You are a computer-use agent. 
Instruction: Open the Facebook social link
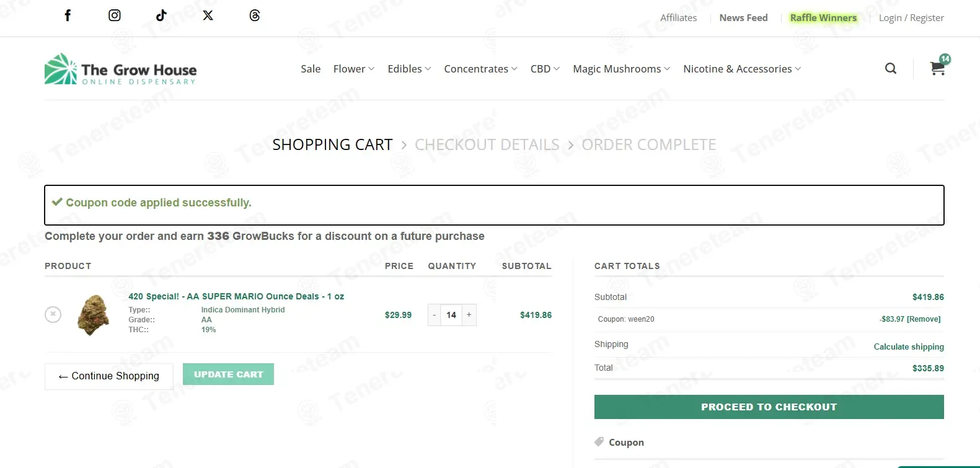tap(68, 15)
